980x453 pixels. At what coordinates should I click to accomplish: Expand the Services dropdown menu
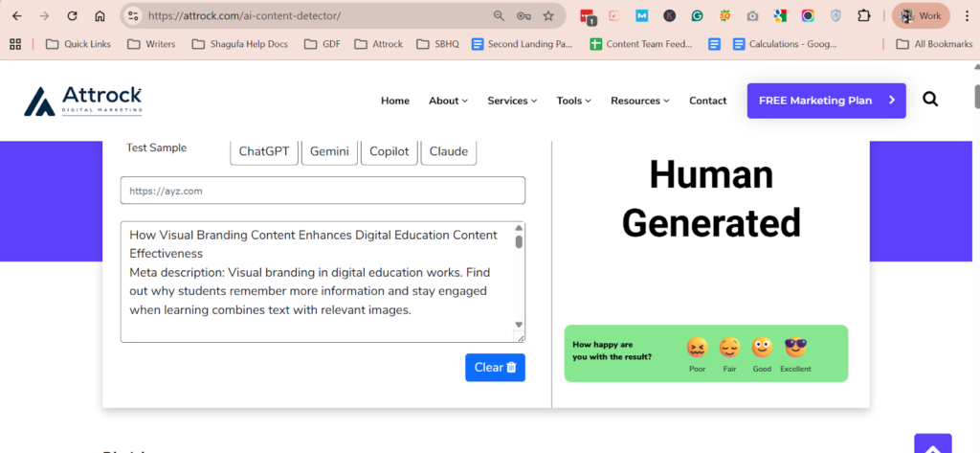coord(512,101)
